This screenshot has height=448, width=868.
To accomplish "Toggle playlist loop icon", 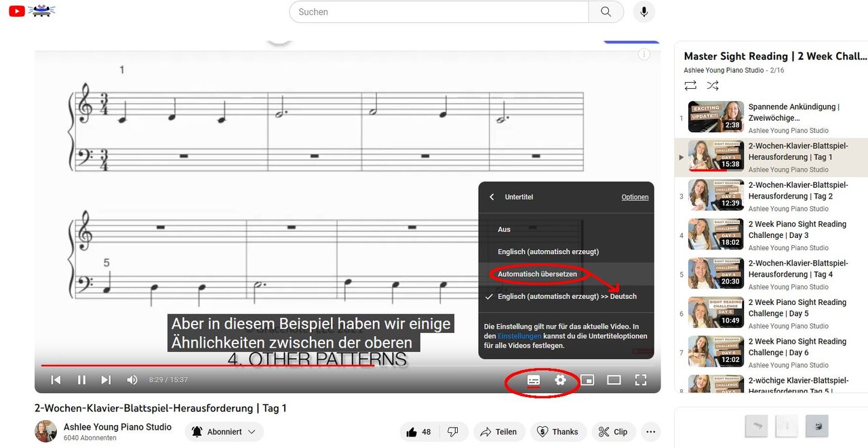I will 690,85.
